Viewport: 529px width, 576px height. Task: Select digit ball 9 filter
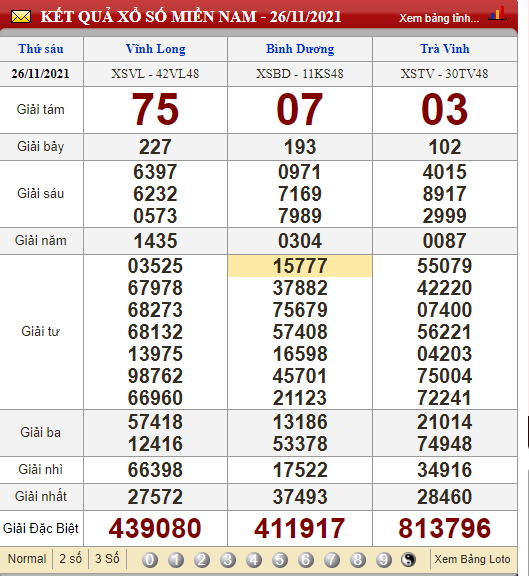pyautogui.click(x=384, y=560)
